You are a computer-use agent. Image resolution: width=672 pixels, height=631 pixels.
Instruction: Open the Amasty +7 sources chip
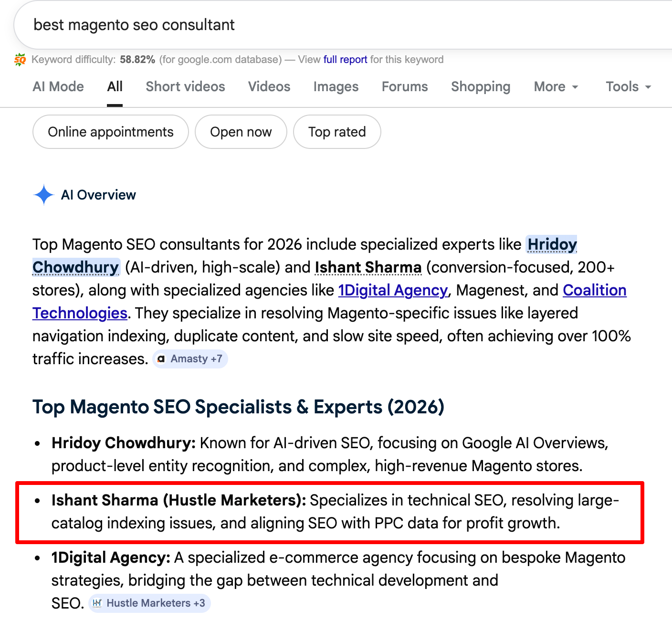190,359
